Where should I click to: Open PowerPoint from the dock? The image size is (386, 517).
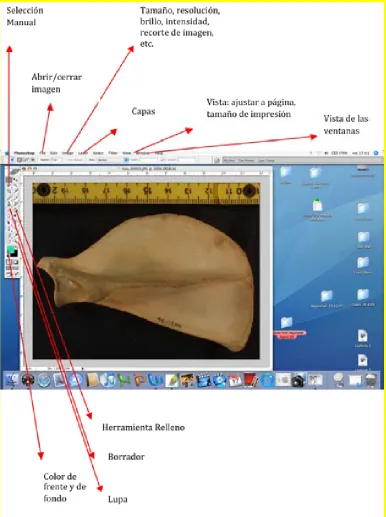140,380
